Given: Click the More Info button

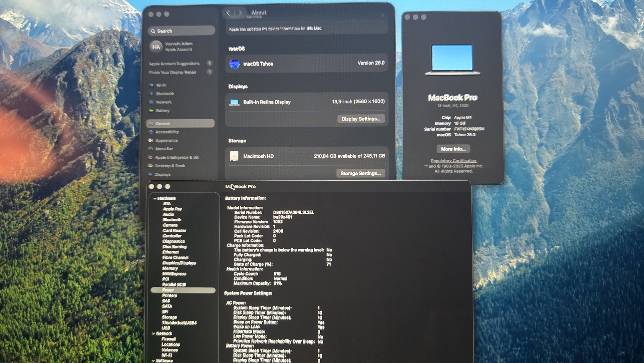Looking at the screenshot, I should (x=453, y=149).
